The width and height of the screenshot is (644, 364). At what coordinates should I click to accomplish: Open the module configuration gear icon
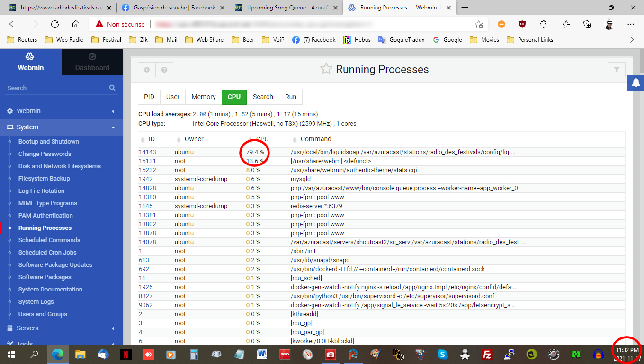click(146, 70)
